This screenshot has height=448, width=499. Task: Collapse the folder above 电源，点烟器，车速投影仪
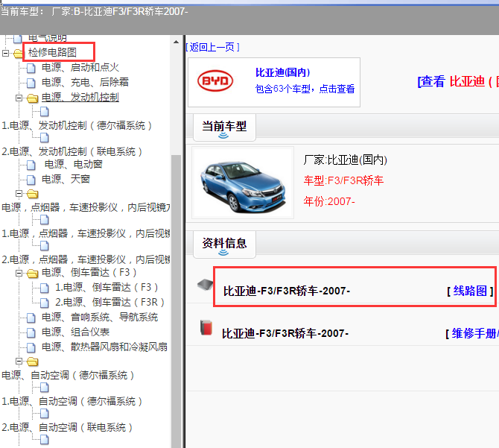(19, 194)
